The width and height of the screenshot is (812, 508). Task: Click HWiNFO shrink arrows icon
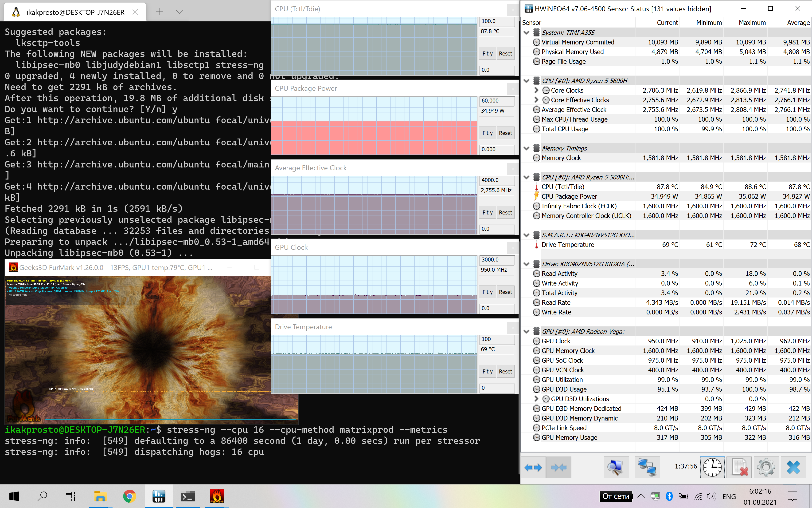click(x=559, y=467)
